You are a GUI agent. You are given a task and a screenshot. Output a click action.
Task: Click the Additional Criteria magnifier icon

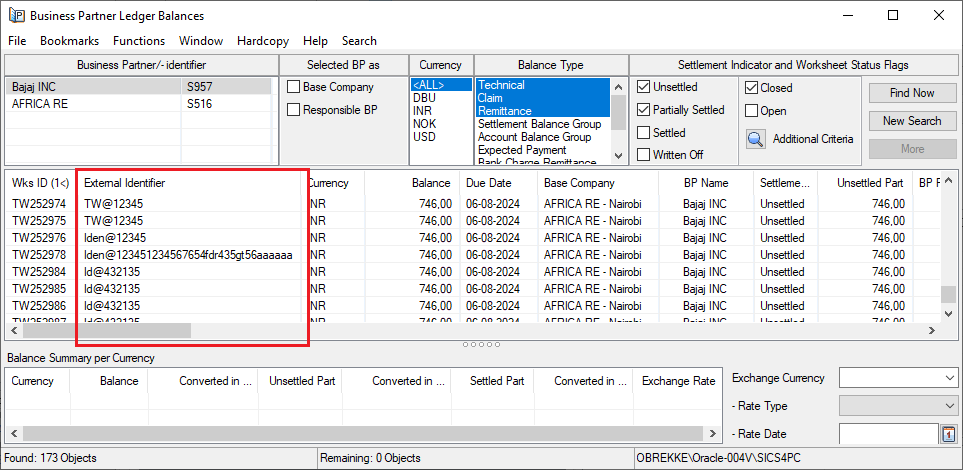[x=756, y=138]
